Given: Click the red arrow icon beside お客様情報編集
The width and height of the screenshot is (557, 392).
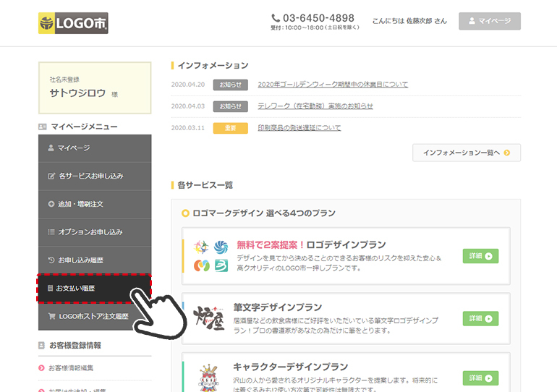Looking at the screenshot, I should (x=41, y=368).
